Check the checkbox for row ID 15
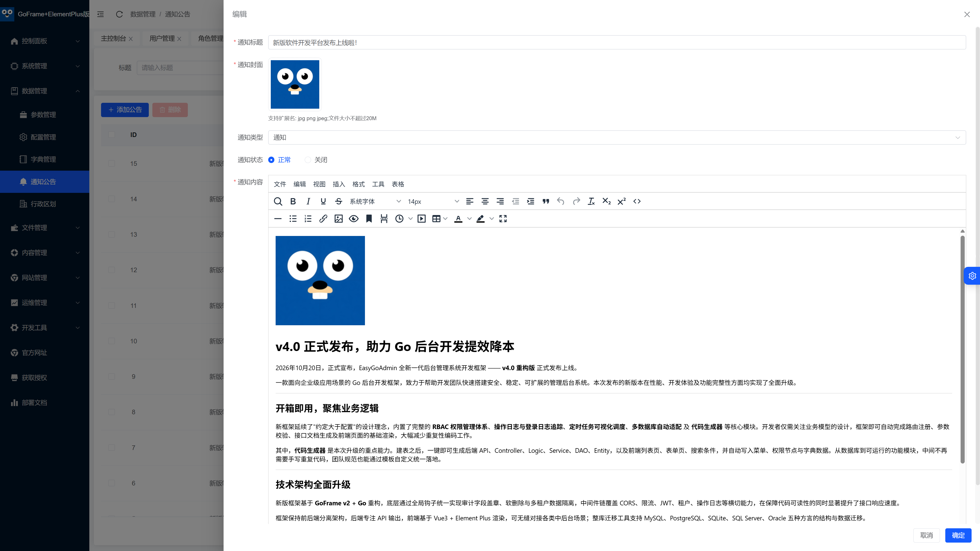This screenshot has height=551, width=980. (x=112, y=164)
